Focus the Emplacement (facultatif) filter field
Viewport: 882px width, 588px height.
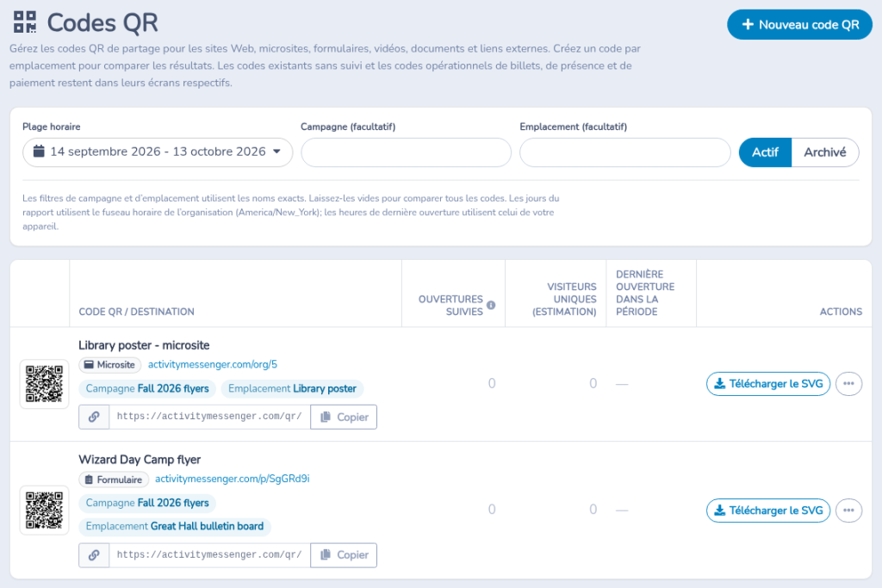click(x=625, y=152)
